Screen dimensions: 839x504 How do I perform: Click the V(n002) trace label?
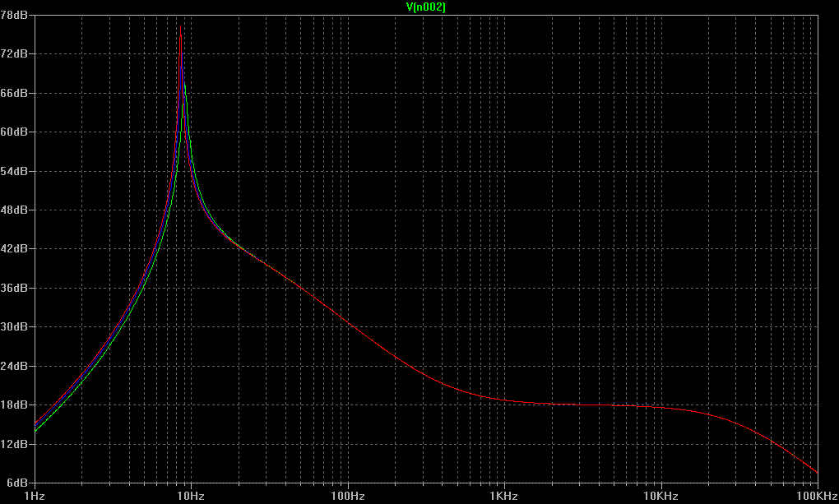tap(426, 7)
